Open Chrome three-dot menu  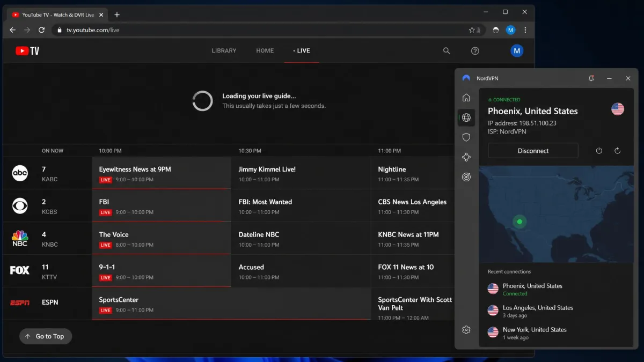tap(525, 30)
